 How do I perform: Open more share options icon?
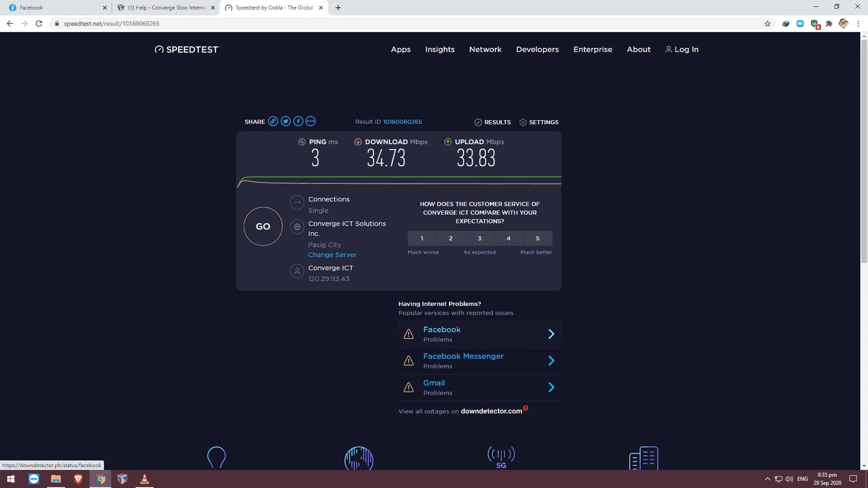pos(311,121)
